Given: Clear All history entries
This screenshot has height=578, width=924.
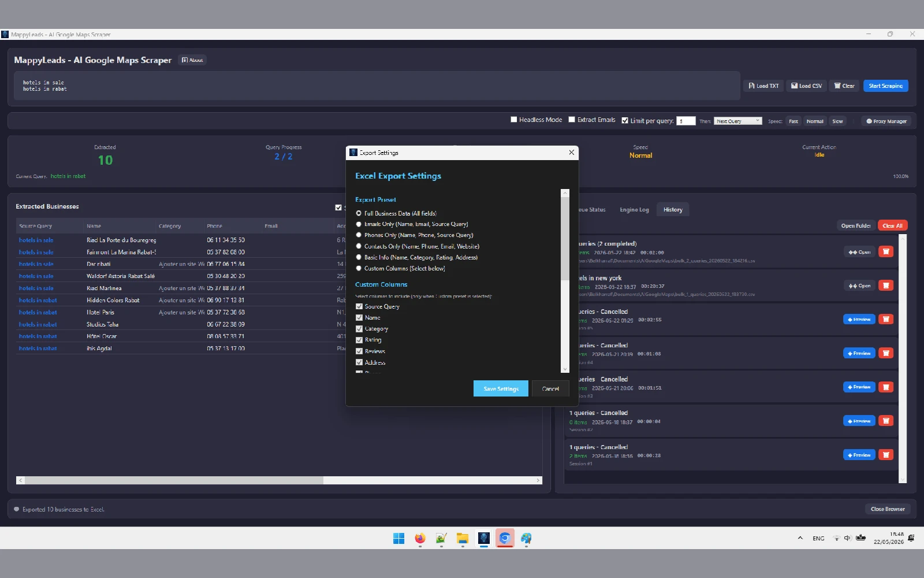Looking at the screenshot, I should click(893, 225).
